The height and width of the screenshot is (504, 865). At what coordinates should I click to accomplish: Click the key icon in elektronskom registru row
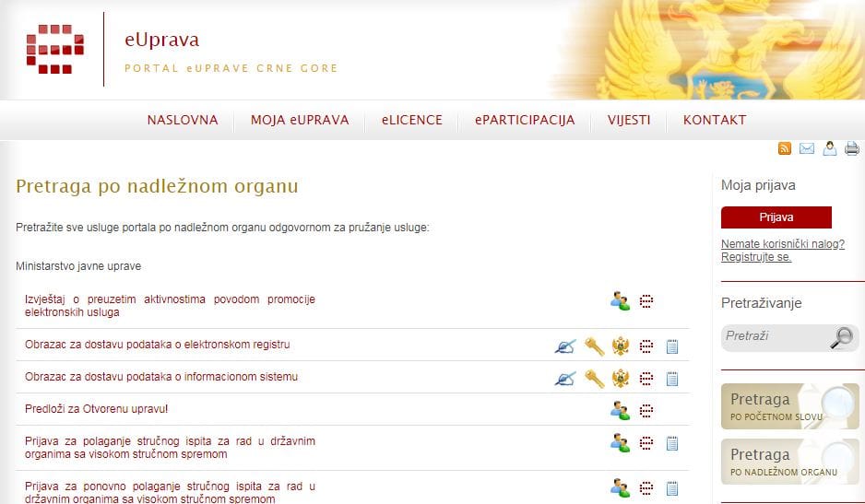pyautogui.click(x=595, y=346)
